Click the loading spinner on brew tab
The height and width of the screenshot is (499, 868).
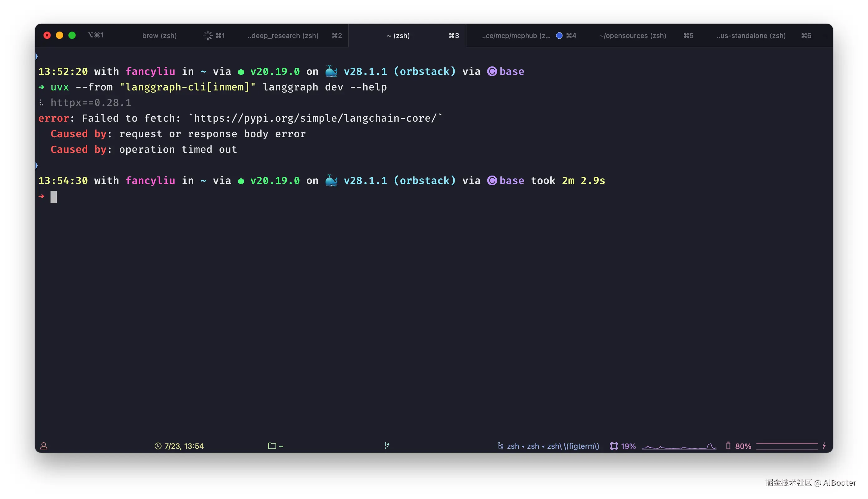click(208, 36)
